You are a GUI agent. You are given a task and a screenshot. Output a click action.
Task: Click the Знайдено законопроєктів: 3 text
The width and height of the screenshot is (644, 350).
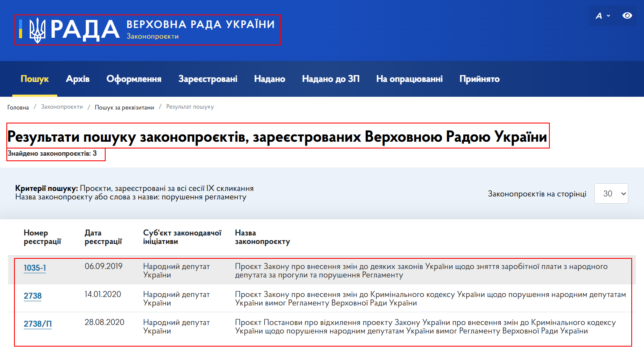point(52,153)
